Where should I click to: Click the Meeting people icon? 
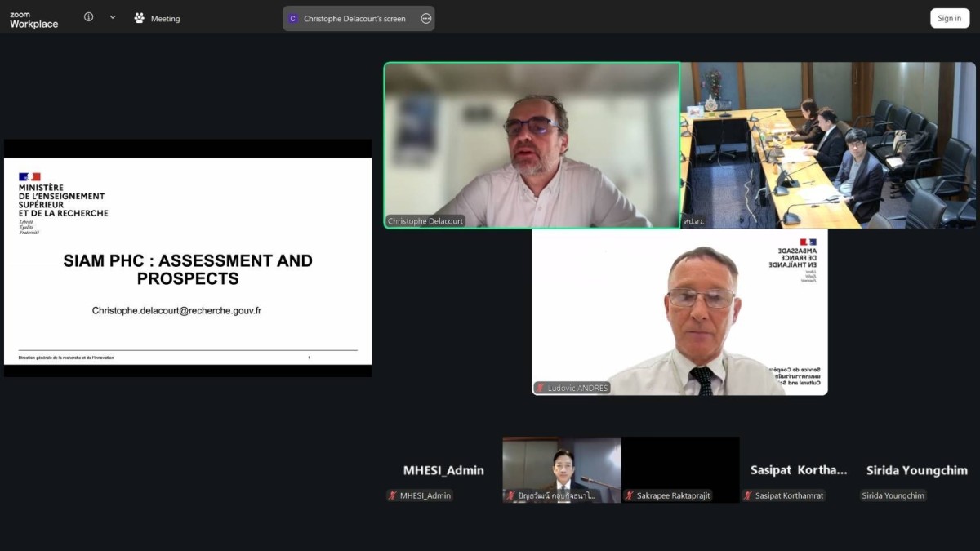point(140,18)
